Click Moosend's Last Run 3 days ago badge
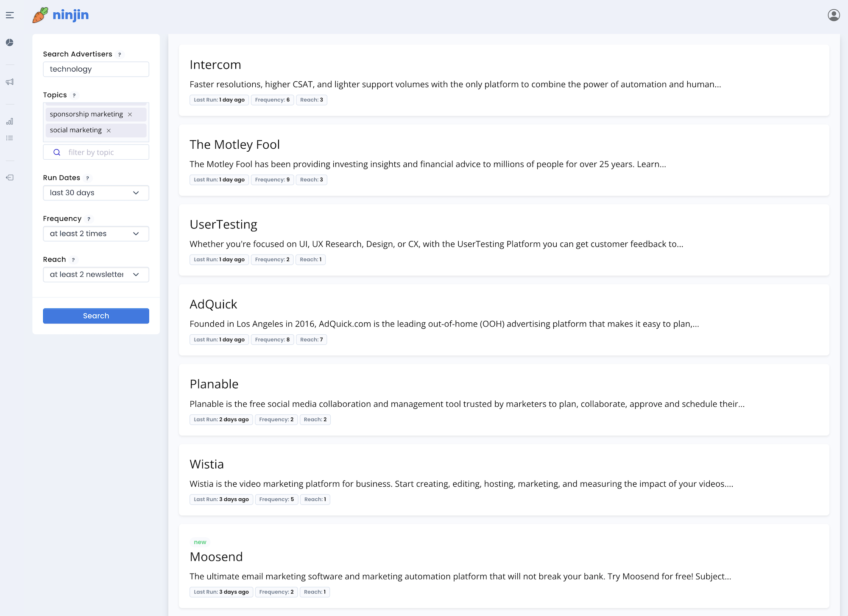 tap(221, 592)
